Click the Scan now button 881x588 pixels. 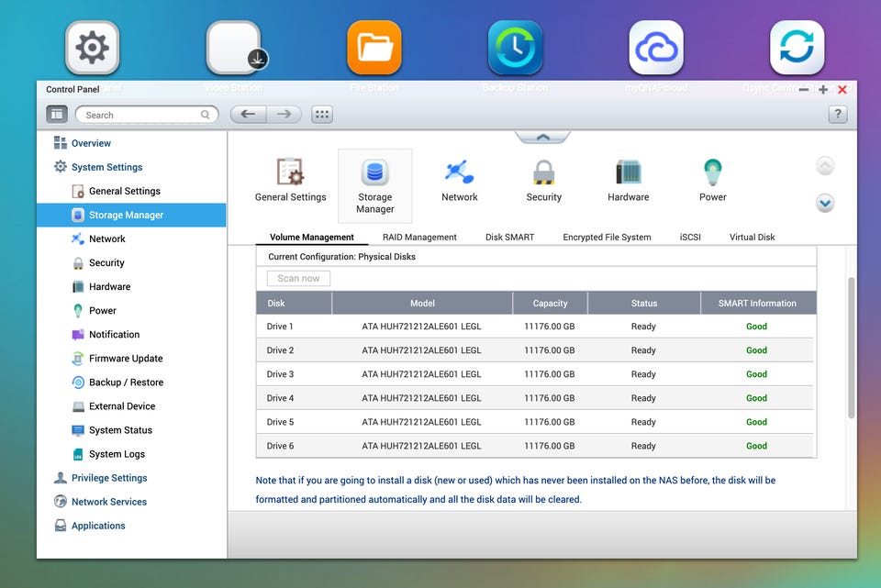(x=298, y=278)
